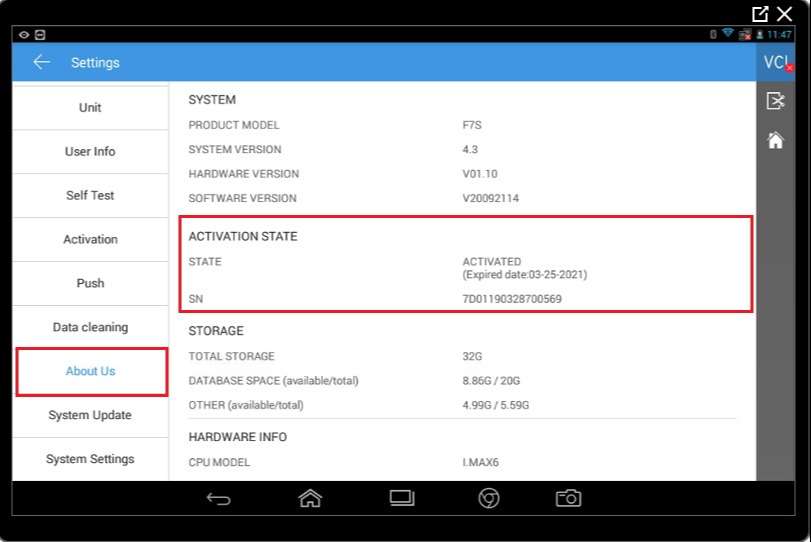Screen dimensions: 811x542
Task: Click the SOFTWARE VERSION label
Action: [242, 198]
